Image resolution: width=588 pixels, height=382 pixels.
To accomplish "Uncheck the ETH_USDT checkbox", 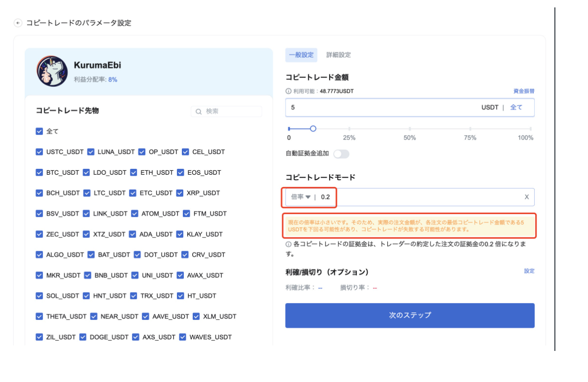I will (x=133, y=172).
